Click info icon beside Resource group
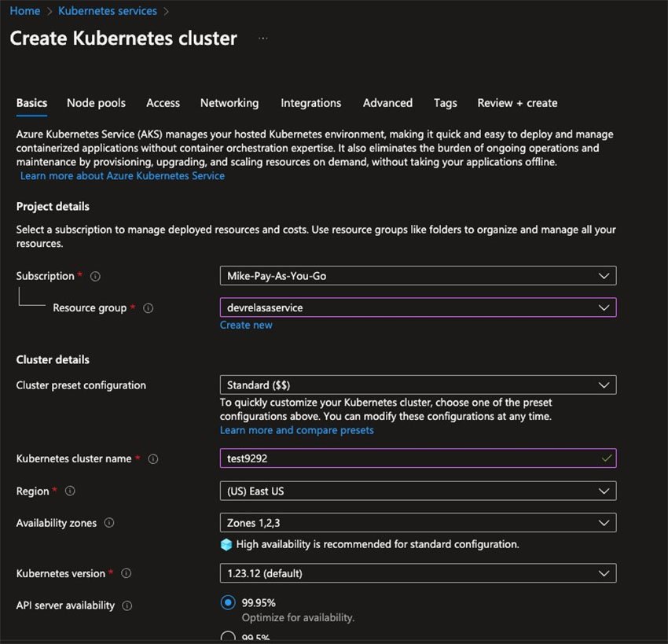Image resolution: width=668 pixels, height=644 pixels. pyautogui.click(x=148, y=308)
